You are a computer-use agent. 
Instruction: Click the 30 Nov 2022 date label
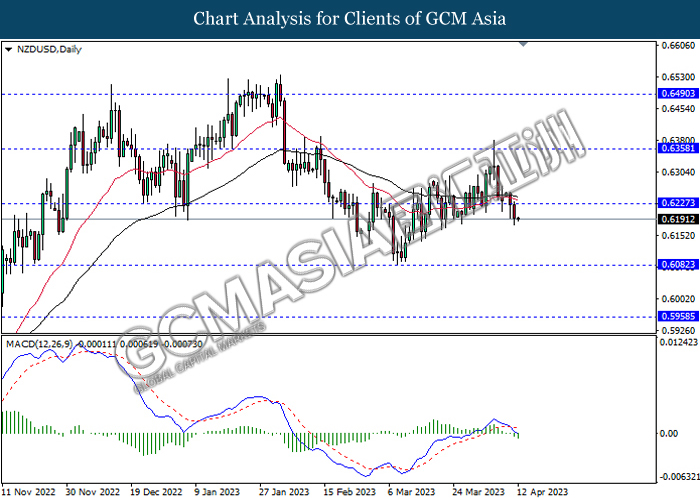(x=93, y=492)
